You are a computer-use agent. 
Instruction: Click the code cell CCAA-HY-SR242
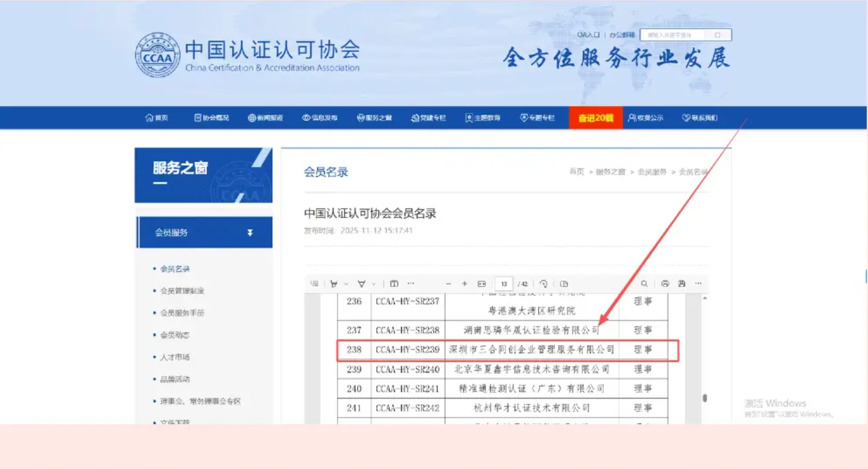tap(407, 408)
